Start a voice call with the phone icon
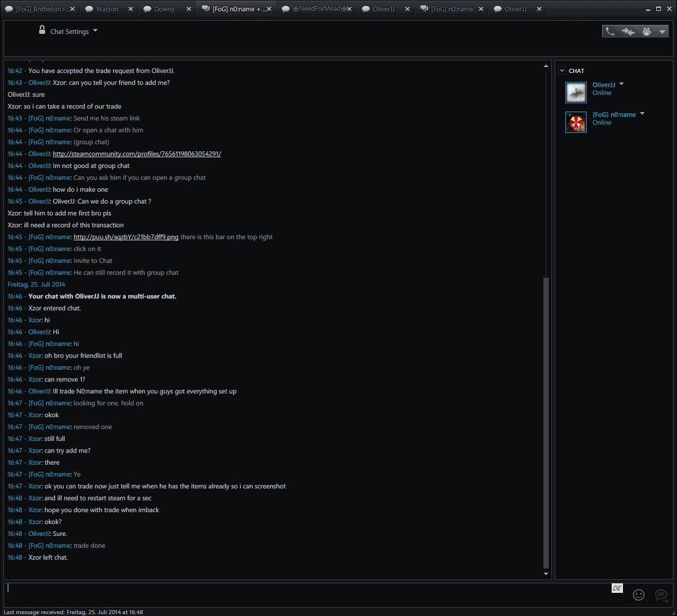The height and width of the screenshot is (616, 677). pyautogui.click(x=610, y=31)
